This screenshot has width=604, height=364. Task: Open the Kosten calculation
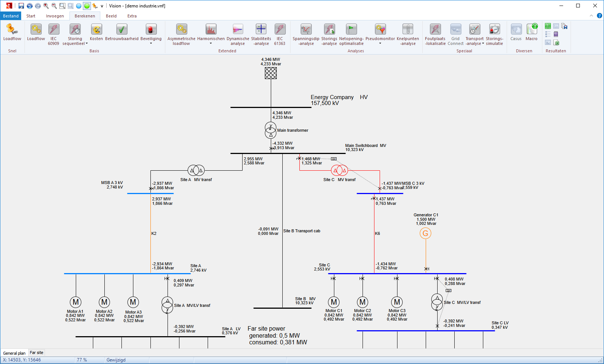tap(96, 33)
